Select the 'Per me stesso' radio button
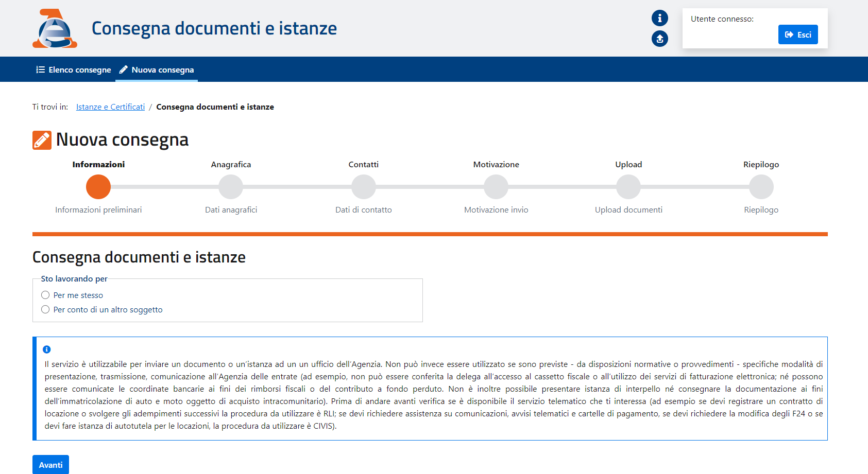Image resolution: width=868 pixels, height=474 pixels. (45, 295)
